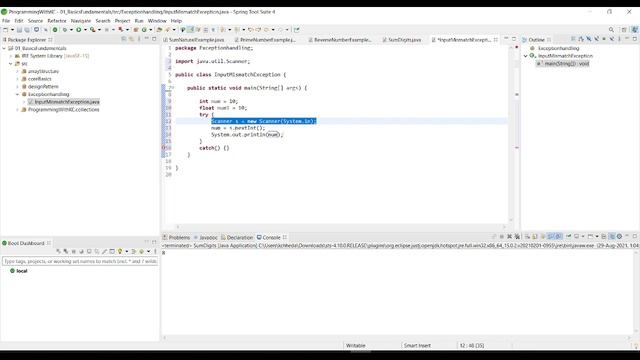
Task: Collapse the Exceptionhandling package
Action: pyautogui.click(x=18, y=94)
